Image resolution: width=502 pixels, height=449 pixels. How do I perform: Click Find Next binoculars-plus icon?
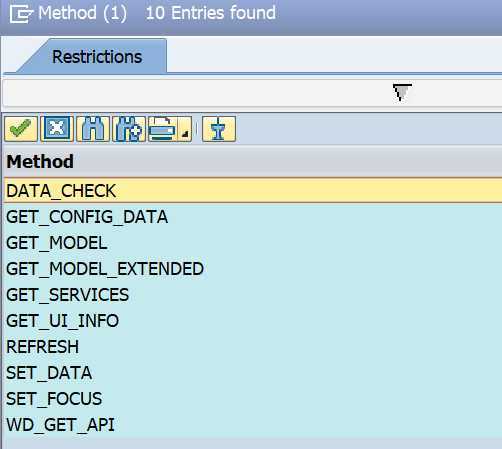pyautogui.click(x=129, y=129)
